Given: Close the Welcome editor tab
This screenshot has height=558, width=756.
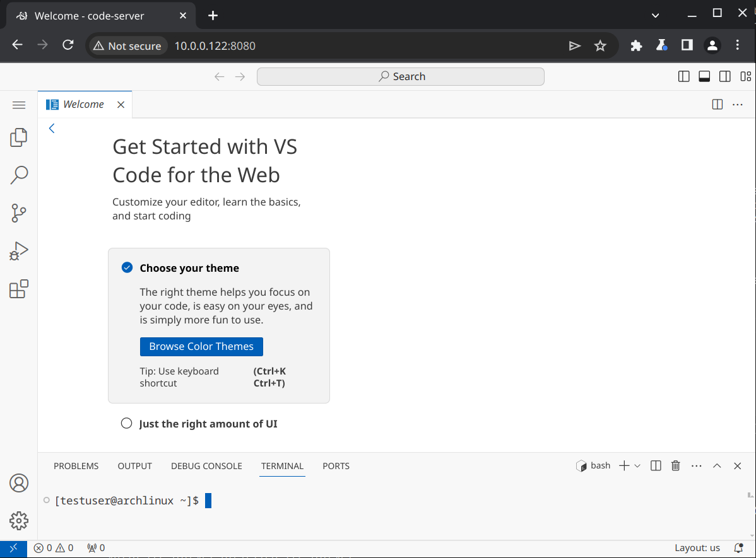Looking at the screenshot, I should pyautogui.click(x=121, y=105).
